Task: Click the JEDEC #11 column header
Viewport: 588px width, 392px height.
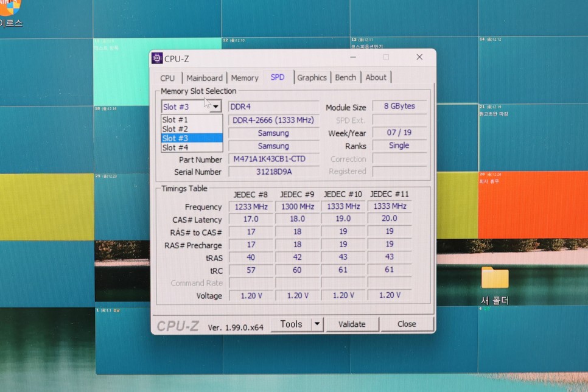Action: coord(389,194)
